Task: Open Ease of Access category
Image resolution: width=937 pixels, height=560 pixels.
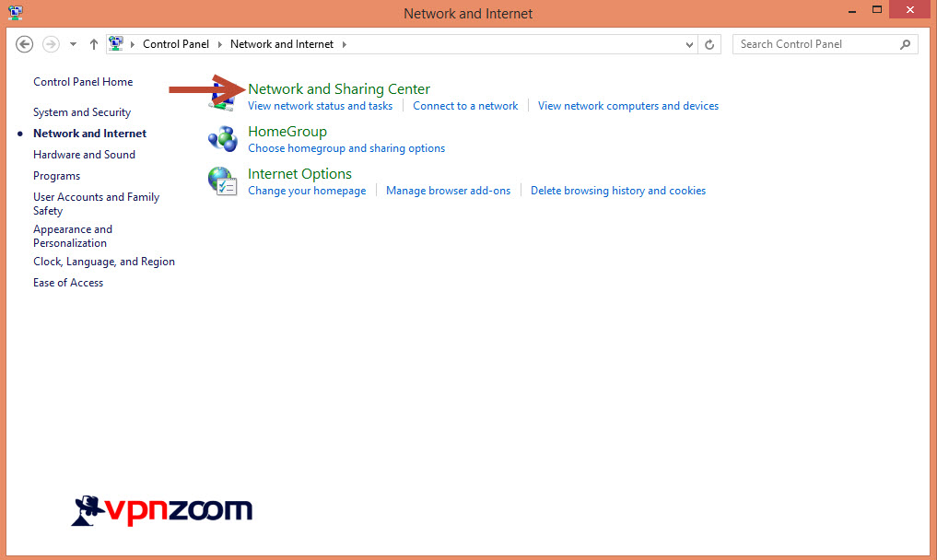Action: (68, 283)
